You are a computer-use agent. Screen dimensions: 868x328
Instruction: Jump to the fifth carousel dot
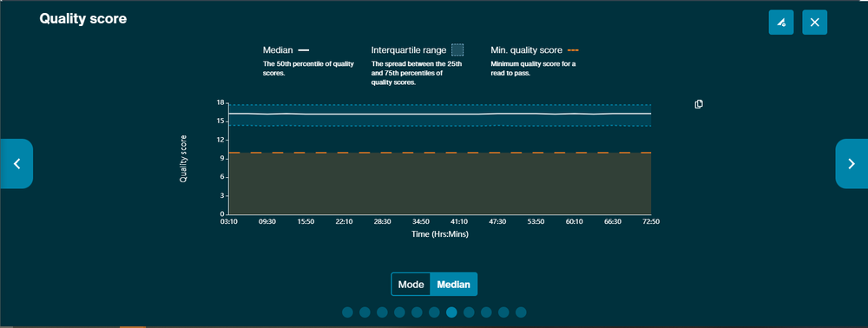tap(417, 312)
